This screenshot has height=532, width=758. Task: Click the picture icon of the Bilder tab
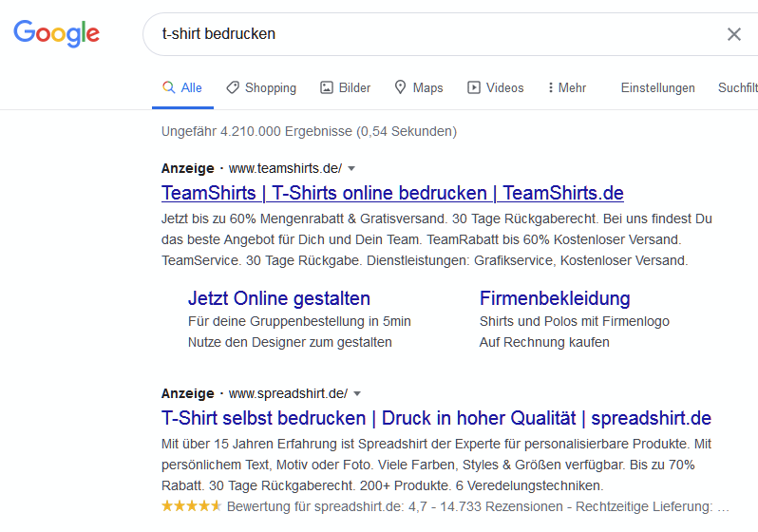[x=327, y=87]
